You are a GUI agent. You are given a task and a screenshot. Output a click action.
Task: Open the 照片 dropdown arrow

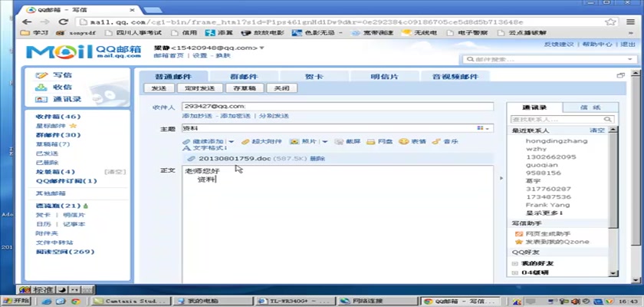pos(324,142)
